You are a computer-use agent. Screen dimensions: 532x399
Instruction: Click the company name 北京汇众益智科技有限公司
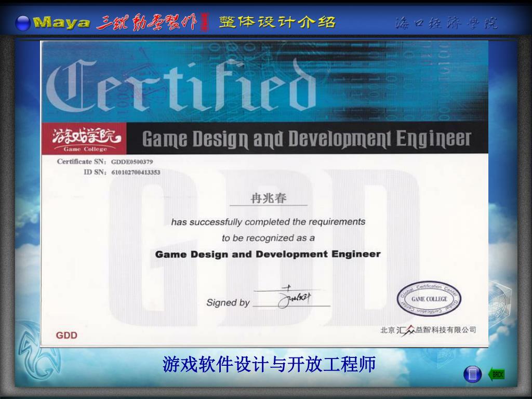[428, 330]
